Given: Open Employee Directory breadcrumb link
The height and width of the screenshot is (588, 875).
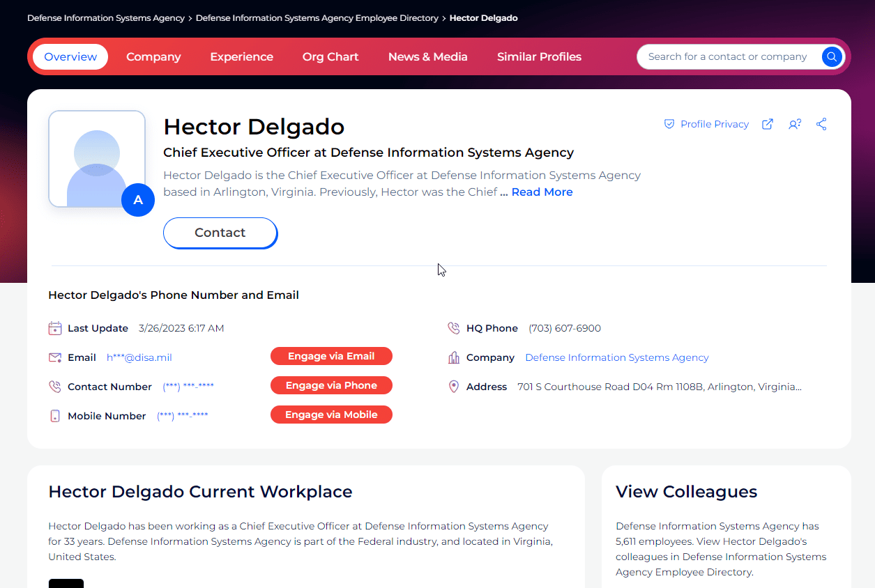Looking at the screenshot, I should 317,18.
